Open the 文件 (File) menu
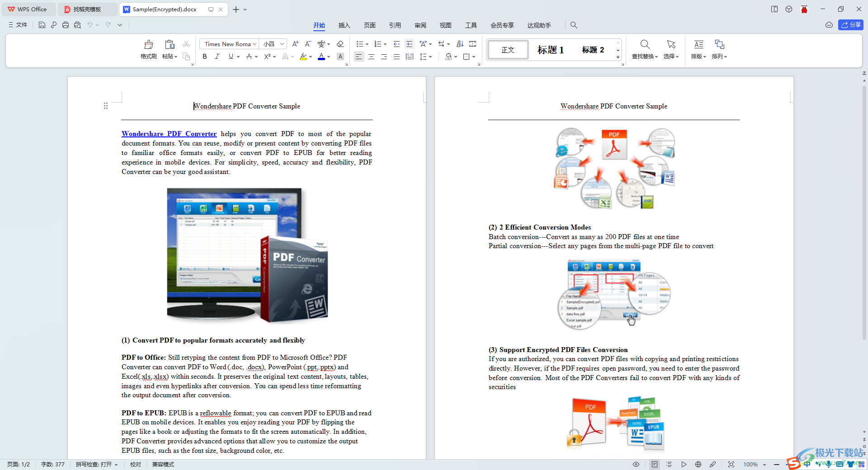The width and height of the screenshot is (868, 470). (18, 25)
